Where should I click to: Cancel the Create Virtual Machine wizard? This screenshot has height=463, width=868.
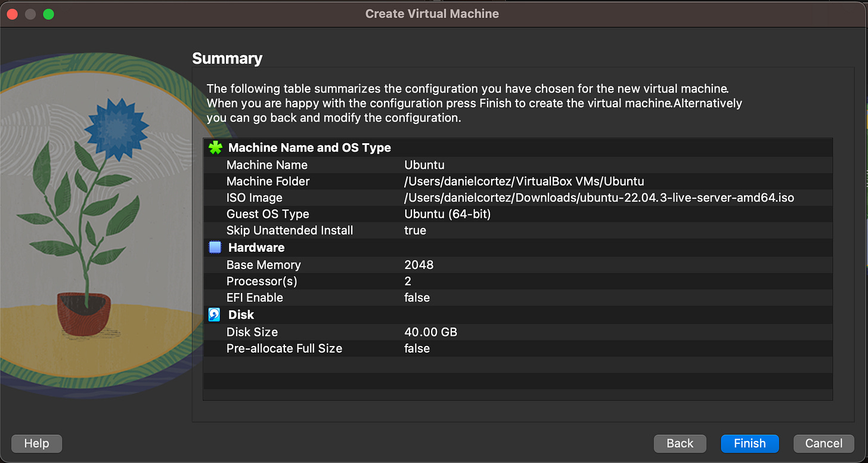[824, 443]
